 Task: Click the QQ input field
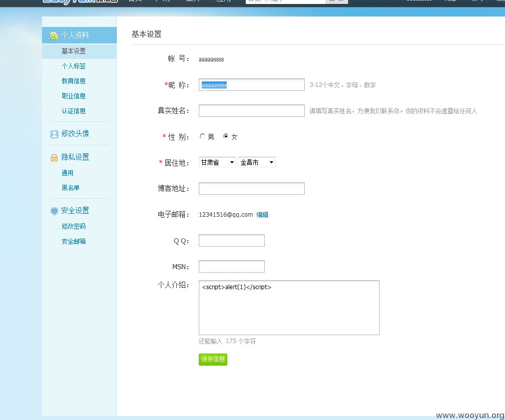coord(232,241)
